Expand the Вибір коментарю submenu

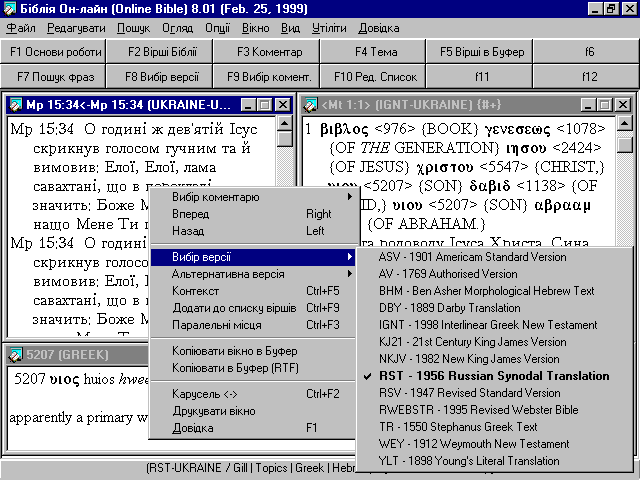[215, 197]
